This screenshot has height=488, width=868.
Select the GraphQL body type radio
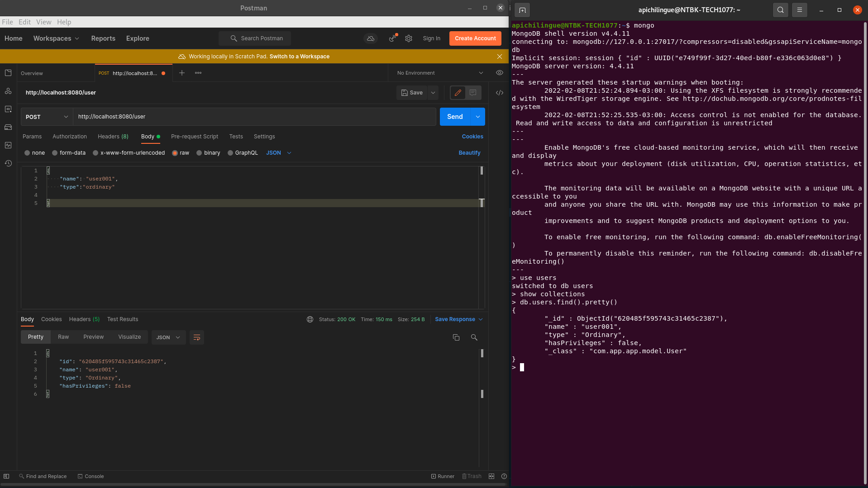230,153
